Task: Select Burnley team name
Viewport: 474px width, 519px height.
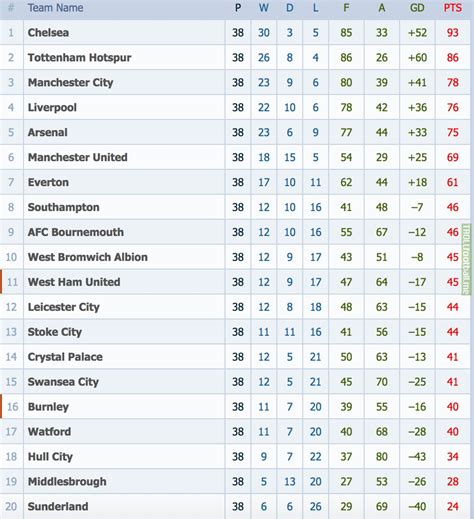Action: (x=48, y=407)
